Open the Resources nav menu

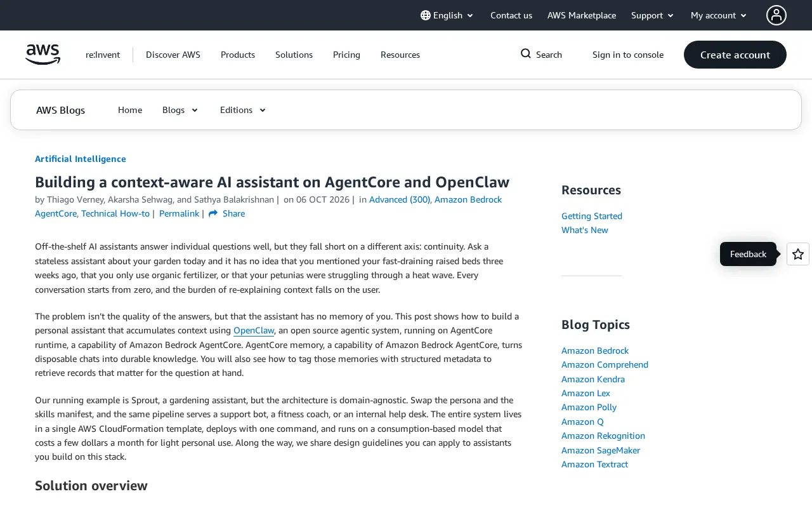[x=400, y=55]
